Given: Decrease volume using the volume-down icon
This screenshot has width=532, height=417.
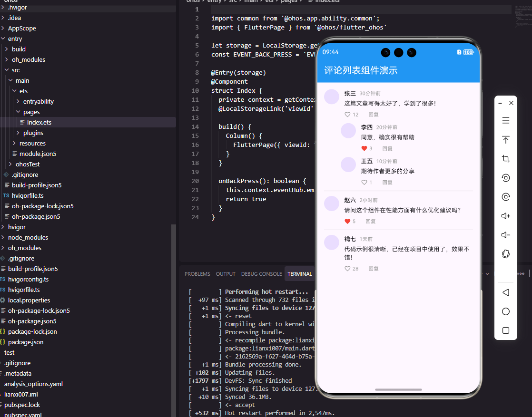Looking at the screenshot, I should click(x=505, y=234).
